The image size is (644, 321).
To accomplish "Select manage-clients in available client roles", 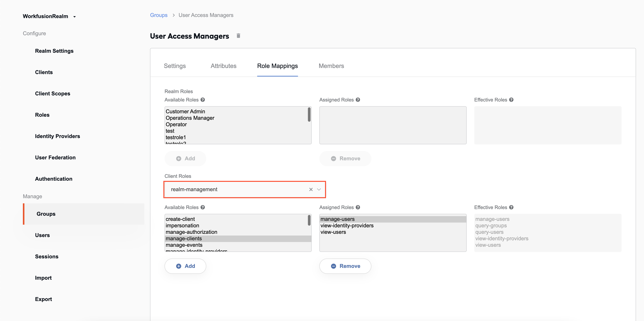I will 238,239.
